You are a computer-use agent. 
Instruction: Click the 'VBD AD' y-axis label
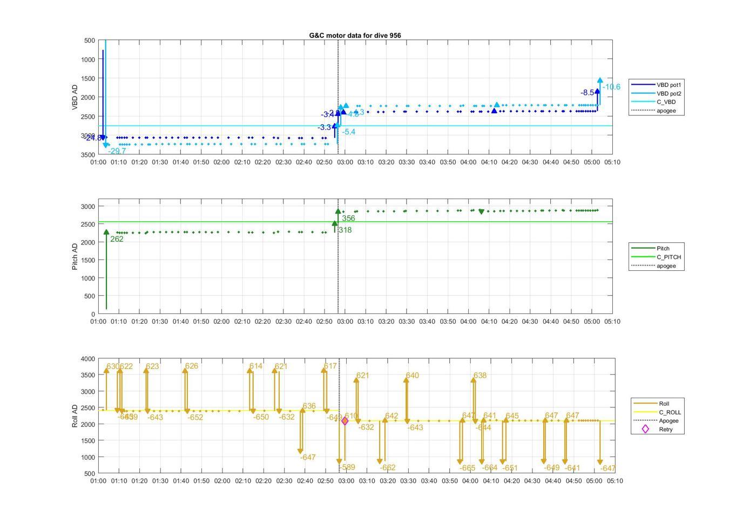tap(75, 97)
